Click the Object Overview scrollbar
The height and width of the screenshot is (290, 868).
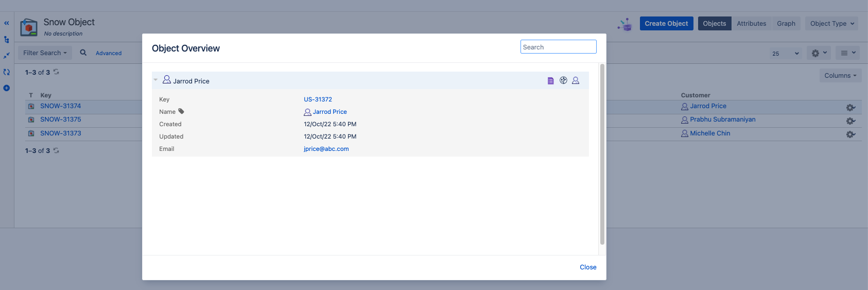coord(602,155)
